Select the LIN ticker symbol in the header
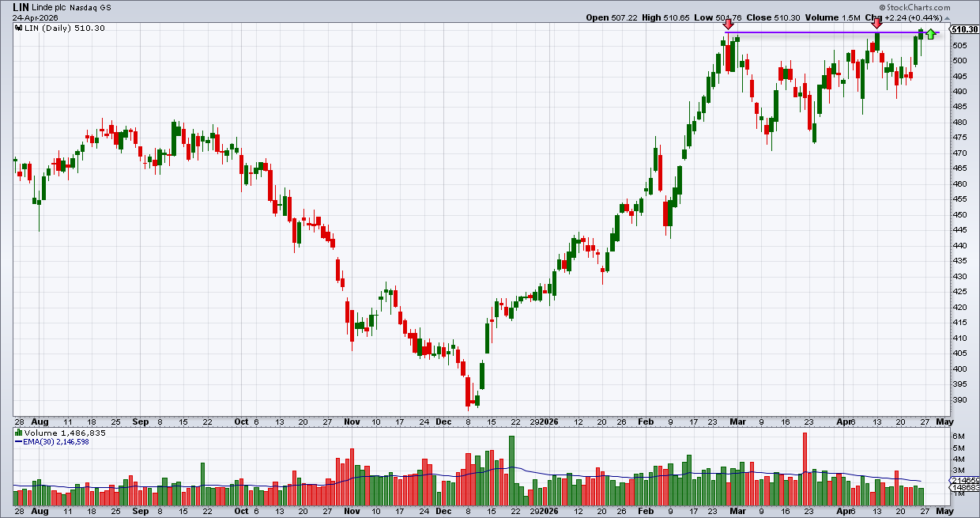 pos(21,6)
